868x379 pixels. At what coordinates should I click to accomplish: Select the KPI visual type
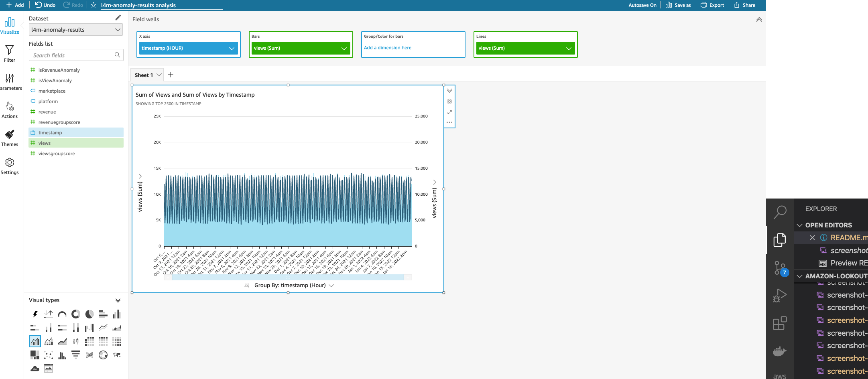coord(49,314)
